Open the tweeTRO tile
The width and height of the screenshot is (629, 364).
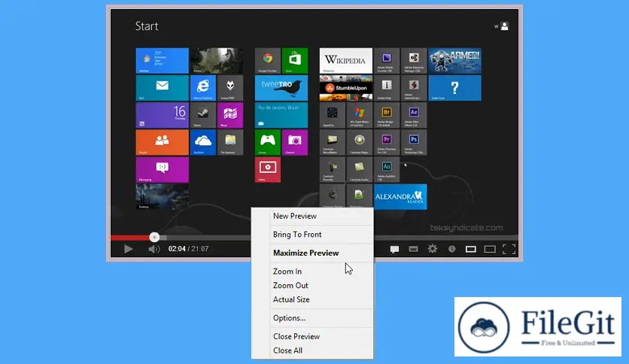tap(281, 88)
